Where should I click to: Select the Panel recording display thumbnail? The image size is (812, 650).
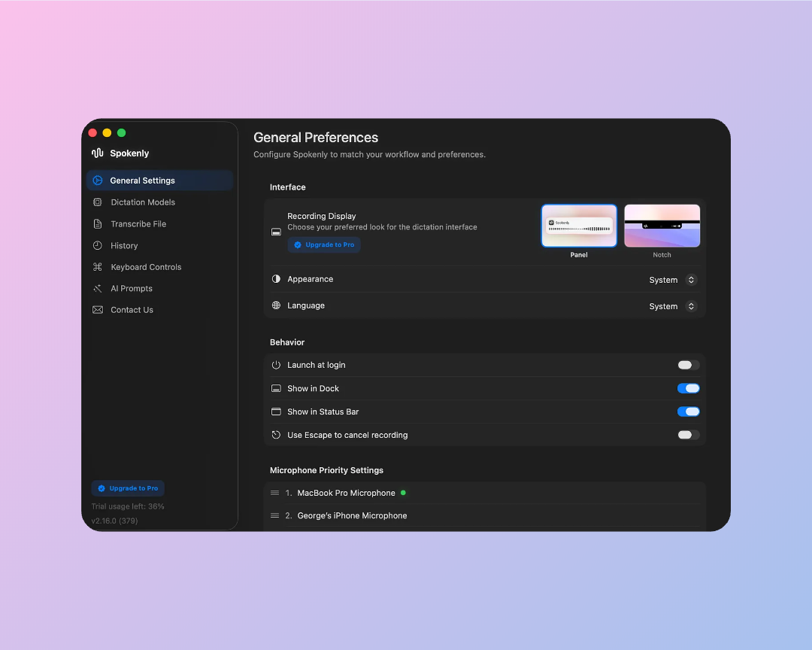579,226
